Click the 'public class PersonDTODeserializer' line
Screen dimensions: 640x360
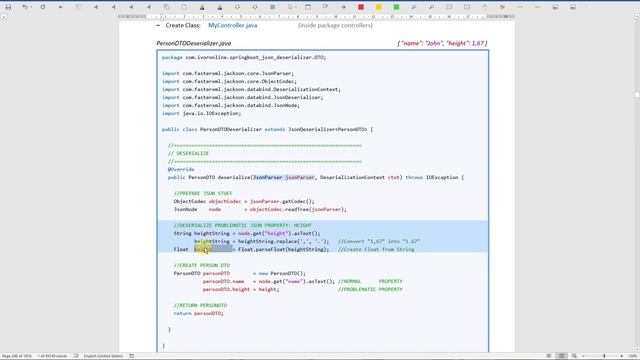click(x=267, y=129)
